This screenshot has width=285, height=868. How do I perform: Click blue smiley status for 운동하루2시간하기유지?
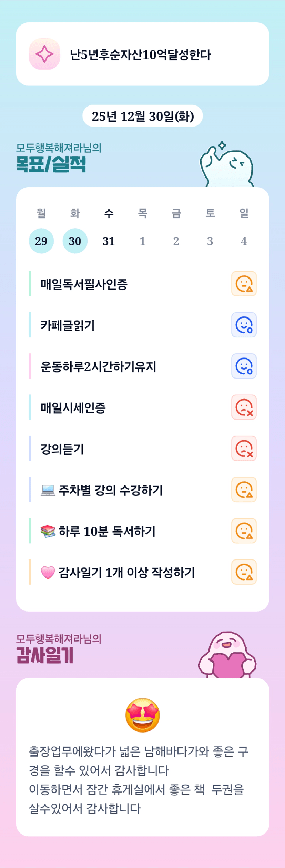244,366
